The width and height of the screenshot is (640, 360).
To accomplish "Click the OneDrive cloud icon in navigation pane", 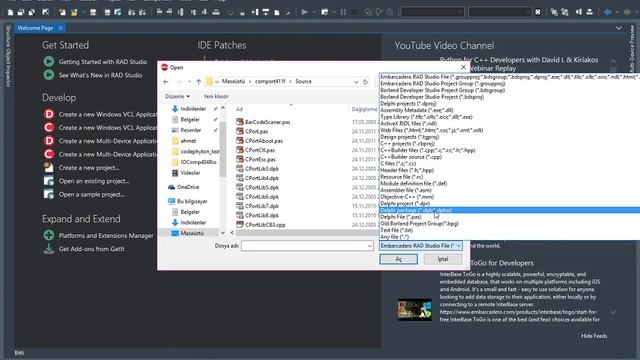I will 171,187.
